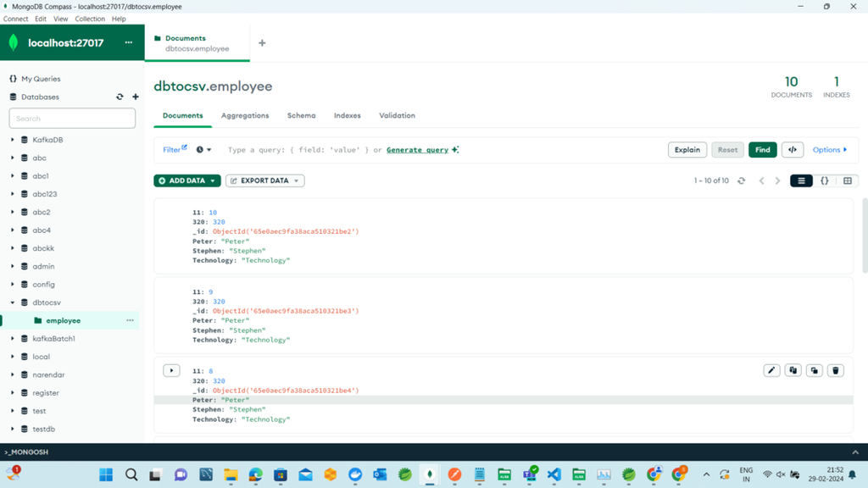
Task: Switch to Validation tab
Action: coord(397,115)
